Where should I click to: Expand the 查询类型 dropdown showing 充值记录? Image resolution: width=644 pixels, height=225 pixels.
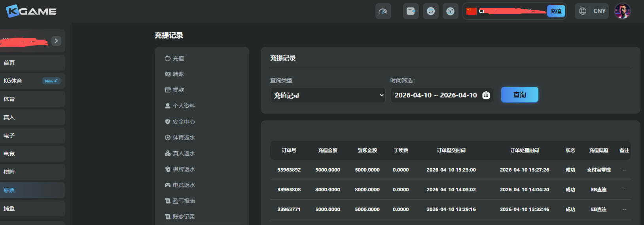pyautogui.click(x=328, y=95)
